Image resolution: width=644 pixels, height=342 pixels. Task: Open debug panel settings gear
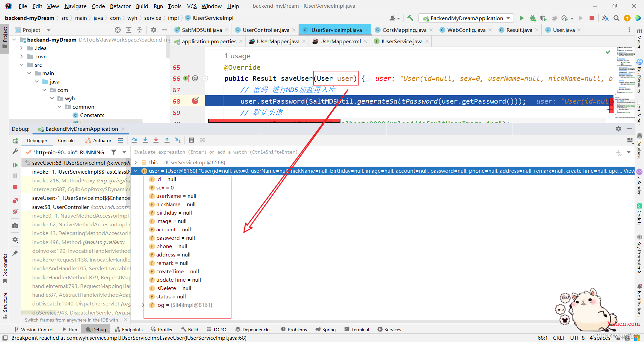click(619, 129)
